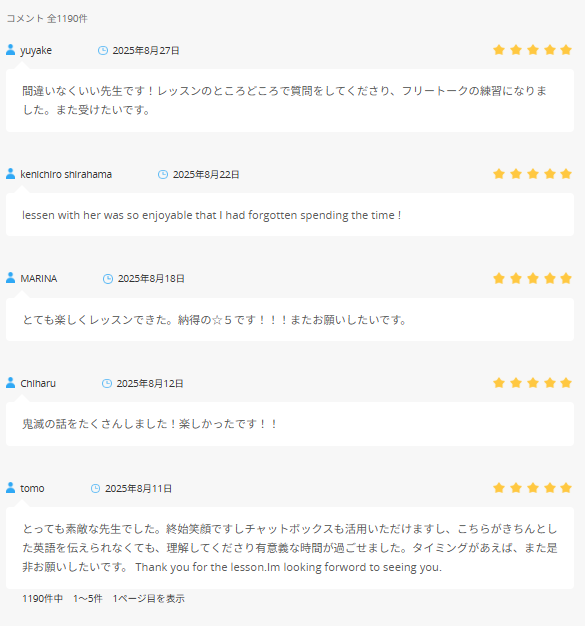Open reviewer name kenichiro shirahama
The height and width of the screenshot is (626, 585).
click(66, 174)
